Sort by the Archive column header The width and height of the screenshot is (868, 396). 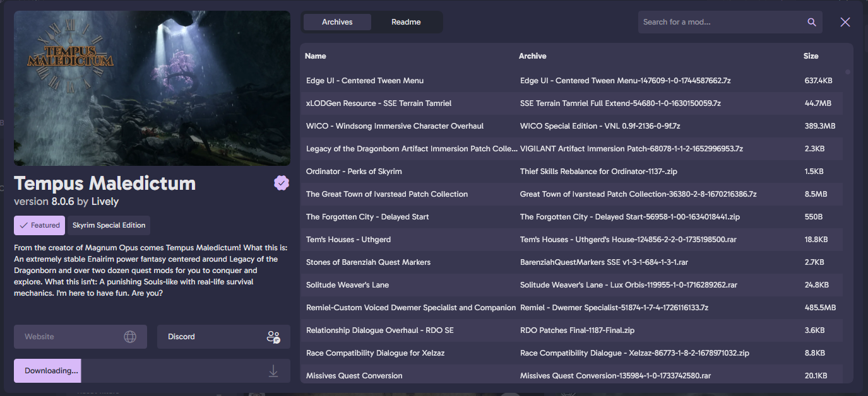(x=533, y=56)
